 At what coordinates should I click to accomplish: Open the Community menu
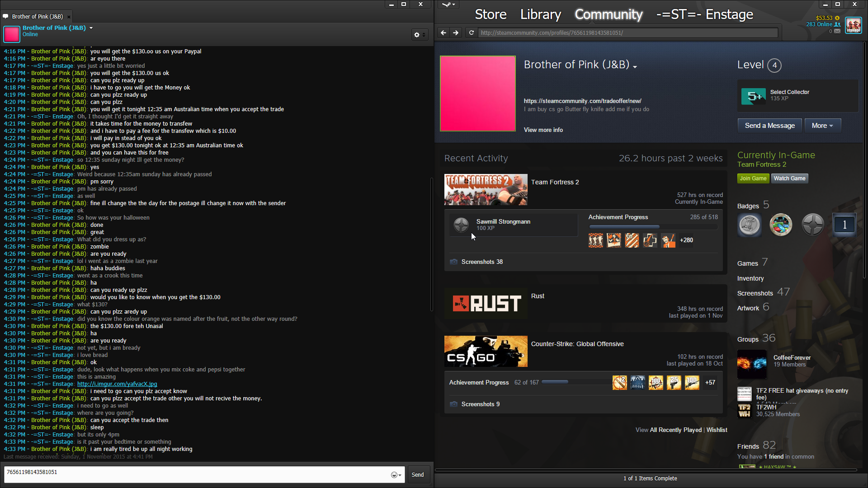click(608, 14)
